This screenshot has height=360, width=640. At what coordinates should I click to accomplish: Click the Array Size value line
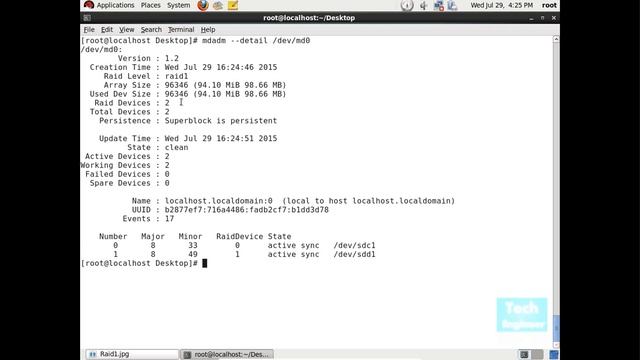225,85
